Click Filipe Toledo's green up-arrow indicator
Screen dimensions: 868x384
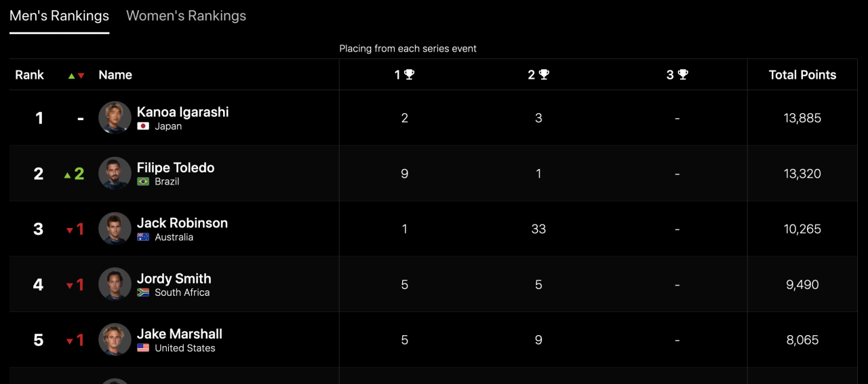pyautogui.click(x=67, y=175)
